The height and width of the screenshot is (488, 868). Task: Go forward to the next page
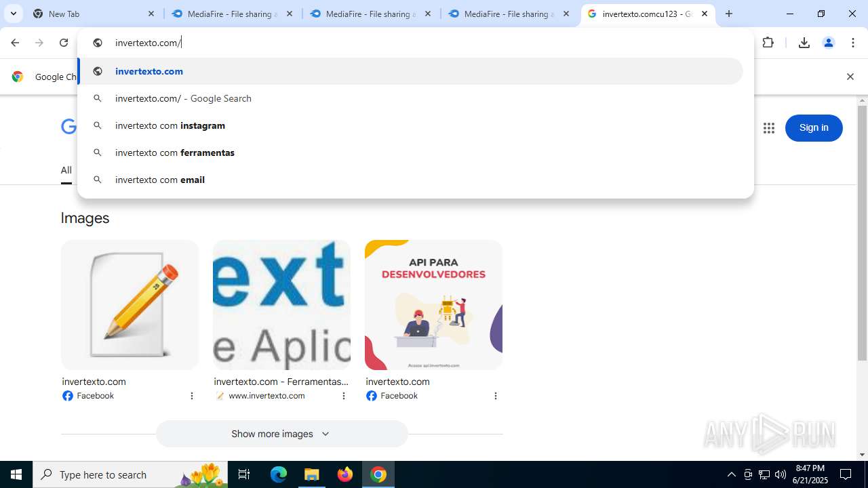39,43
